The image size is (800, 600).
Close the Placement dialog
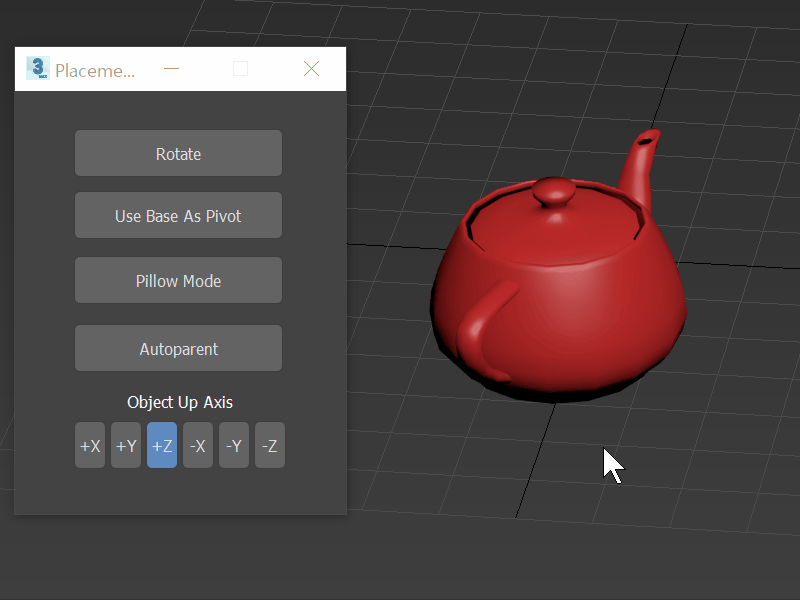(x=311, y=69)
